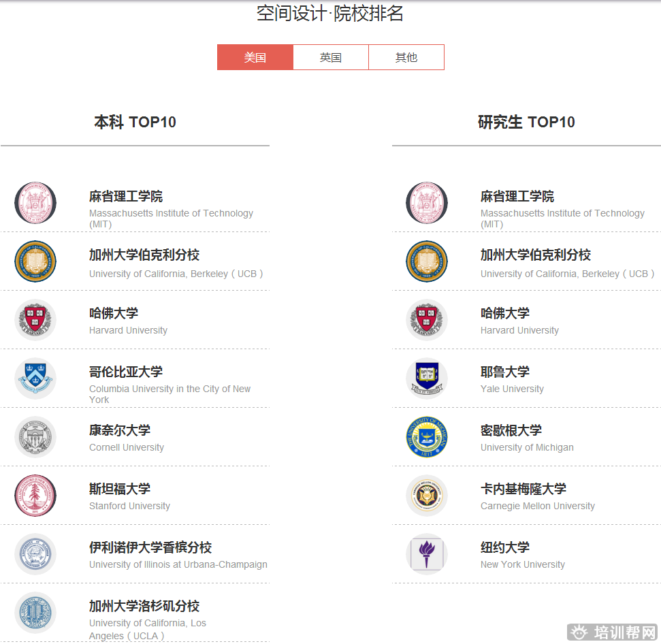Click Columbia University crest icon

pyautogui.click(x=35, y=379)
